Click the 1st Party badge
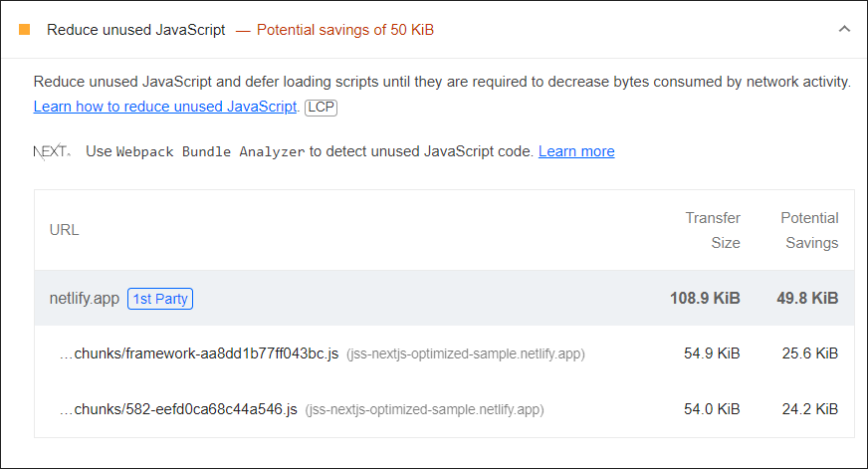Image resolution: width=868 pixels, height=469 pixels. [x=160, y=298]
